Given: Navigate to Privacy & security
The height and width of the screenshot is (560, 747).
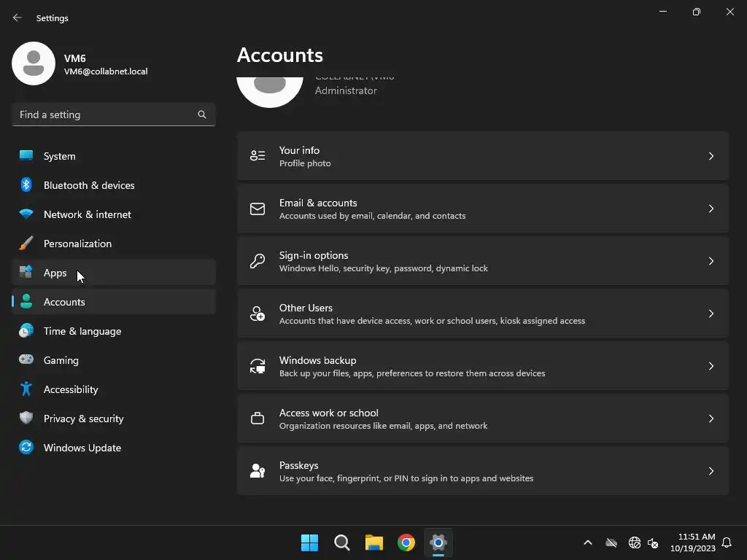Looking at the screenshot, I should coord(113,419).
